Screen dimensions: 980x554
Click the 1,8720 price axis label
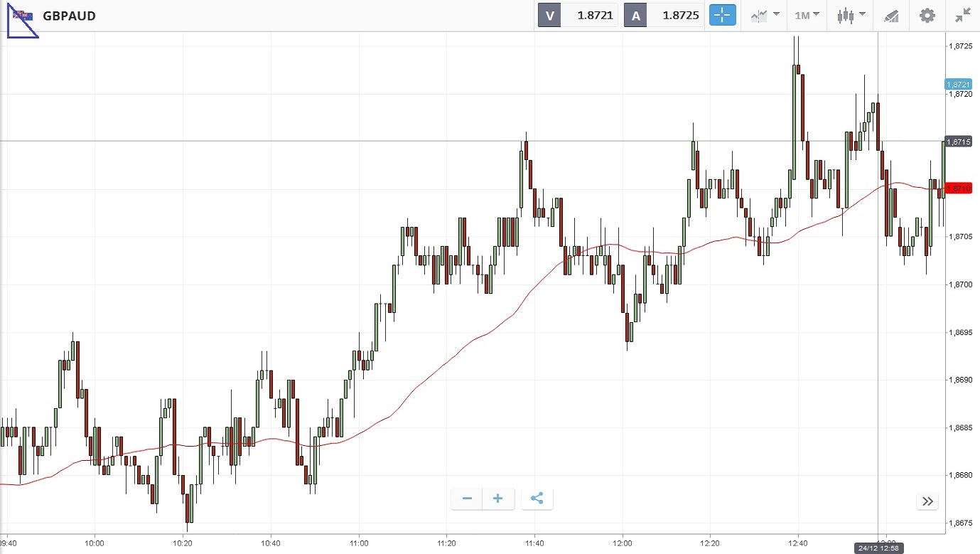[960, 94]
